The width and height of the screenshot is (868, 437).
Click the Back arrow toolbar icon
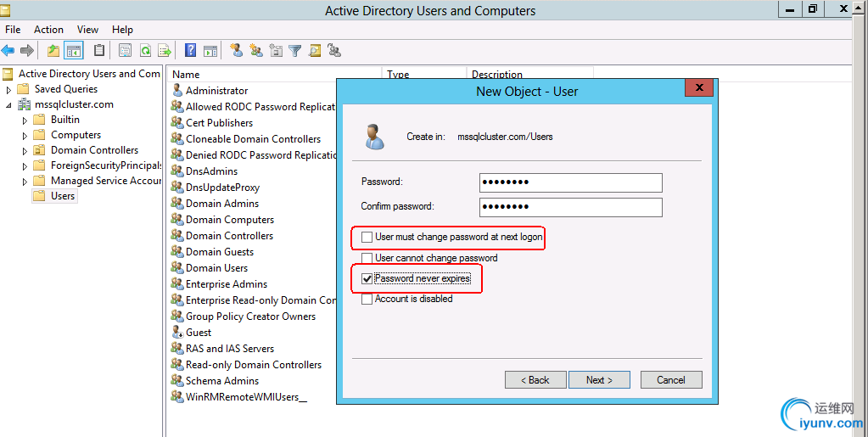(8, 50)
